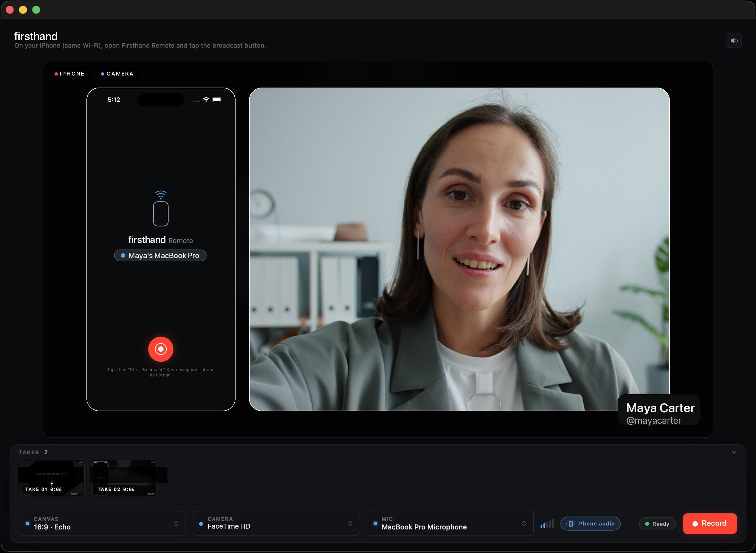The height and width of the screenshot is (553, 756).
Task: Click the Ready status indicator
Action: pyautogui.click(x=657, y=524)
